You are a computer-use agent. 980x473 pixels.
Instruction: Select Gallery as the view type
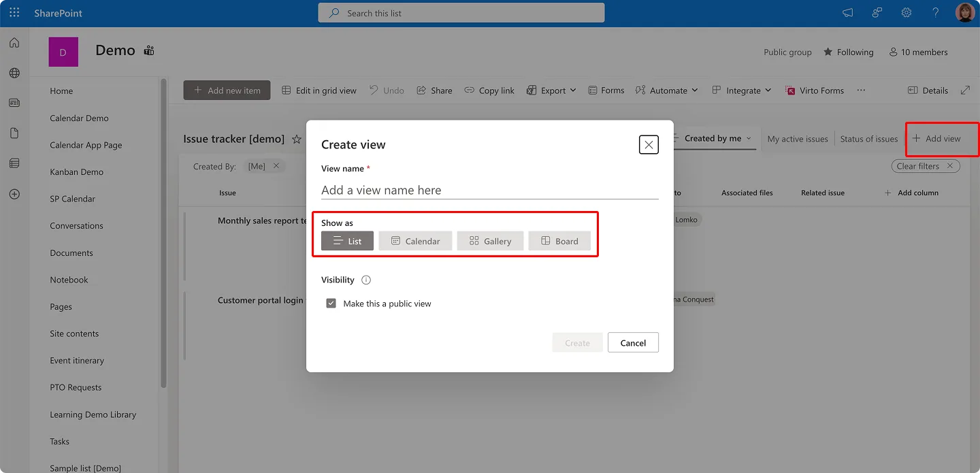pos(490,240)
